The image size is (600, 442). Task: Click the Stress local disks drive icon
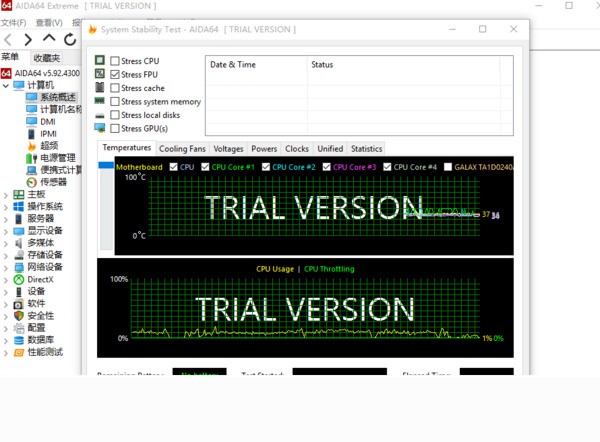99,116
